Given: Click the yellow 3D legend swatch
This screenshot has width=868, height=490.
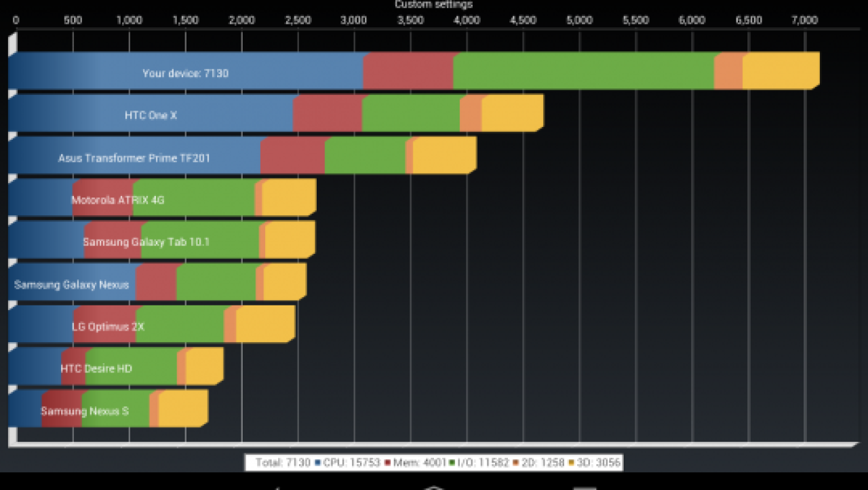Looking at the screenshot, I should 571,463.
